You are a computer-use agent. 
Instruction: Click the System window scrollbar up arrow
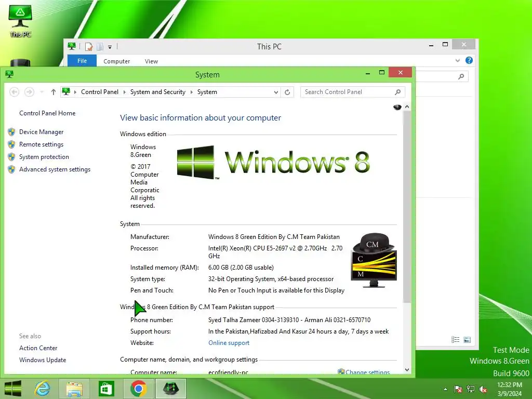pos(407,107)
